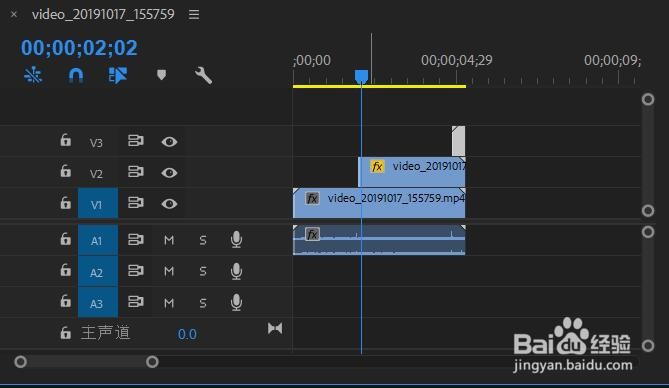Toggle sync lock on track A2
The width and height of the screenshot is (669, 388).
point(136,271)
